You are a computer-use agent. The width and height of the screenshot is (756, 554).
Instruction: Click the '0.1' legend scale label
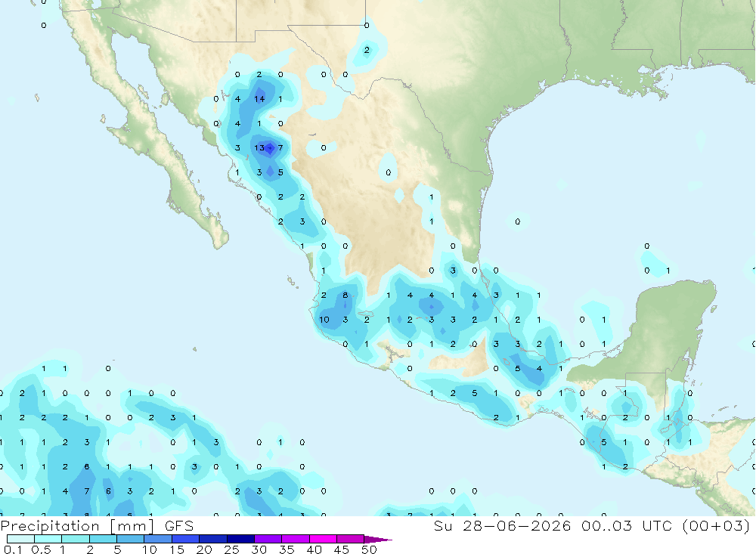(13, 549)
